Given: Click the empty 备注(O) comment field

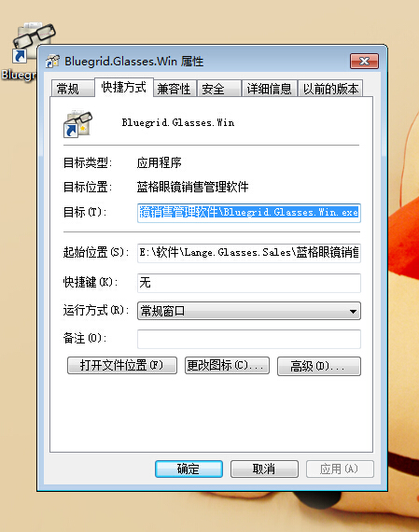Looking at the screenshot, I should pyautogui.click(x=248, y=339).
